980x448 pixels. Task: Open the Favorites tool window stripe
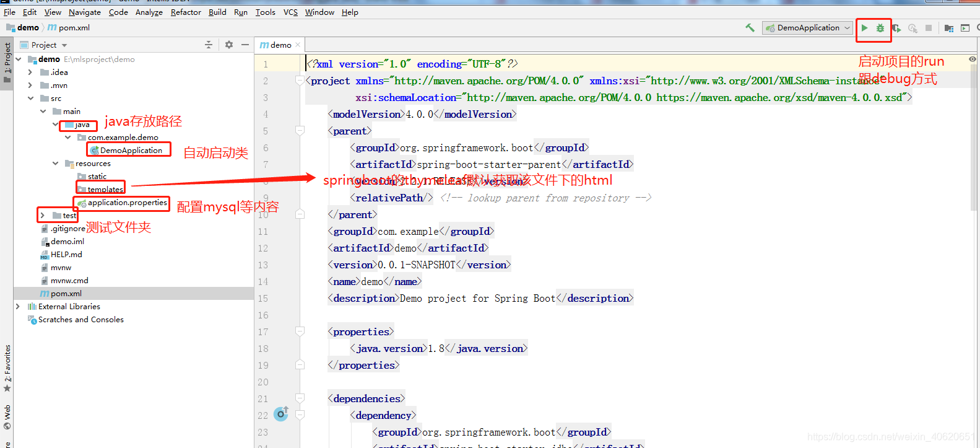coord(7,368)
